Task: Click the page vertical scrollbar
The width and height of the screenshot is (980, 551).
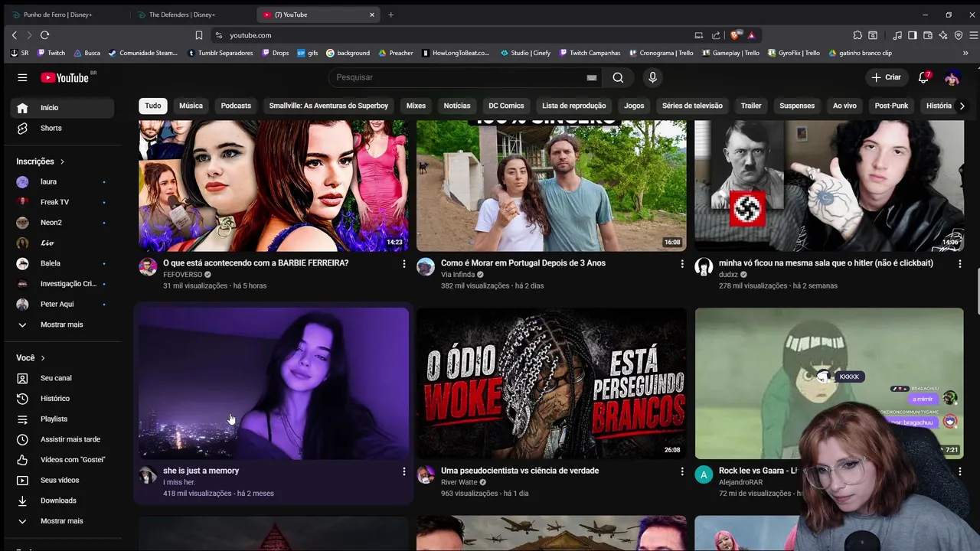Action: tap(977, 291)
